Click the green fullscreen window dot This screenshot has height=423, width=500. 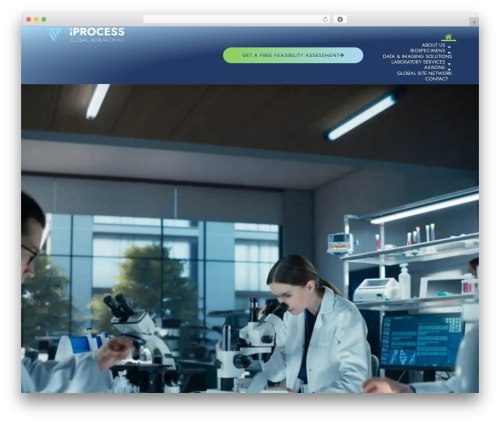coord(44,19)
